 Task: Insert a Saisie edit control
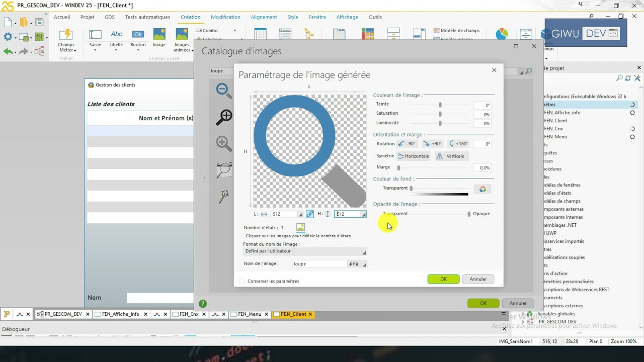tap(95, 38)
